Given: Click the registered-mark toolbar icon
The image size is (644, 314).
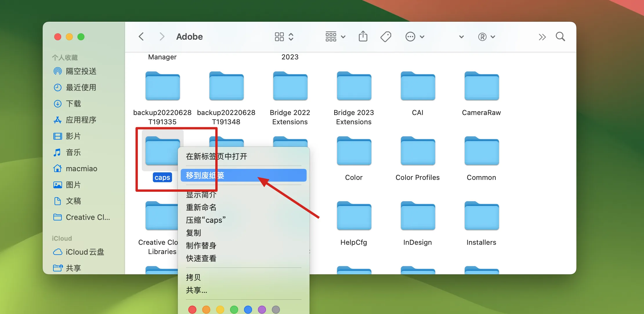Looking at the screenshot, I should click(482, 37).
